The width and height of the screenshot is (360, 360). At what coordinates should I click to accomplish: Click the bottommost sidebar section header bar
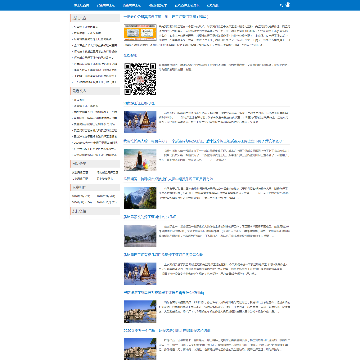click(95, 211)
